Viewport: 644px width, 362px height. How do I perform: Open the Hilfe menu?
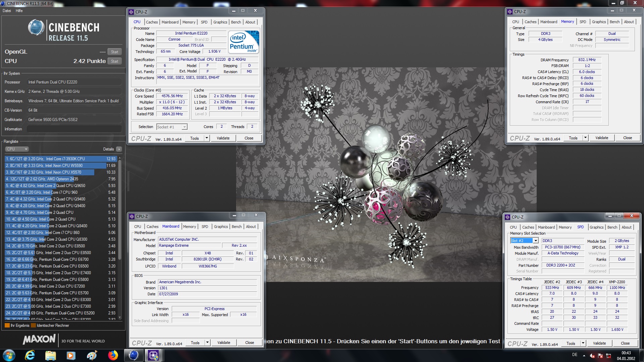click(19, 11)
